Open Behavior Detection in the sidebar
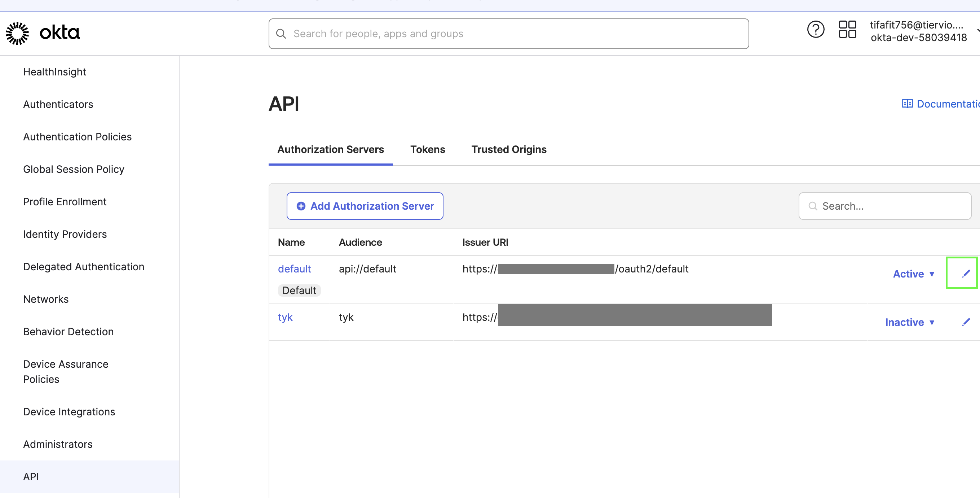The image size is (980, 498). pyautogui.click(x=69, y=332)
